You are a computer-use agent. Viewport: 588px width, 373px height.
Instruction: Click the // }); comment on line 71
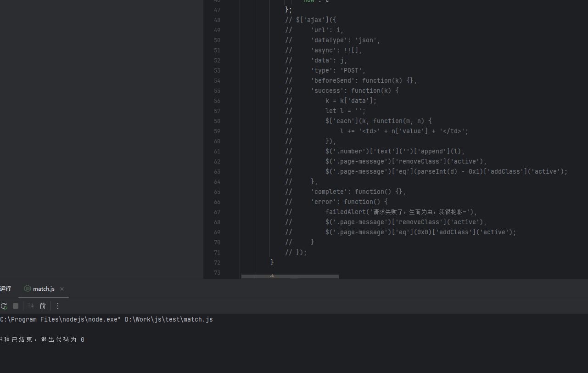click(296, 253)
